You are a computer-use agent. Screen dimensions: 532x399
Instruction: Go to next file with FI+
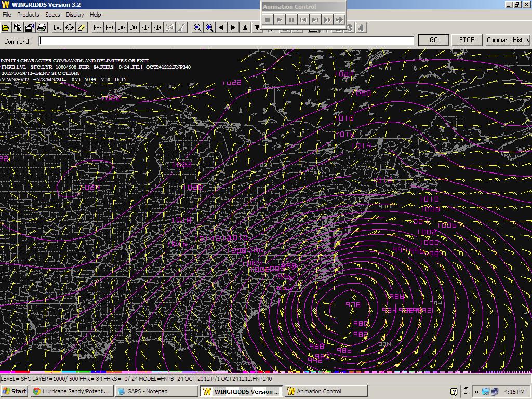(x=157, y=28)
